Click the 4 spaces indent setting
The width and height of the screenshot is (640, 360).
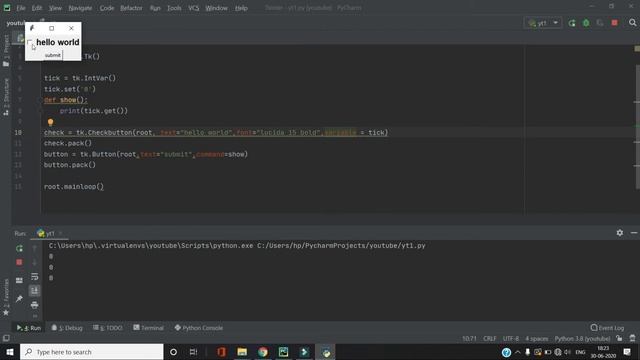pos(537,339)
